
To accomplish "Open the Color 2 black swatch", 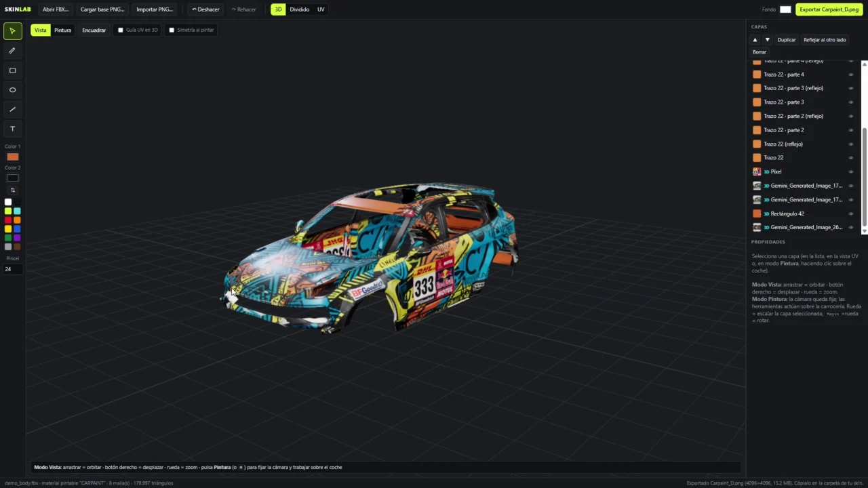I will (x=13, y=178).
